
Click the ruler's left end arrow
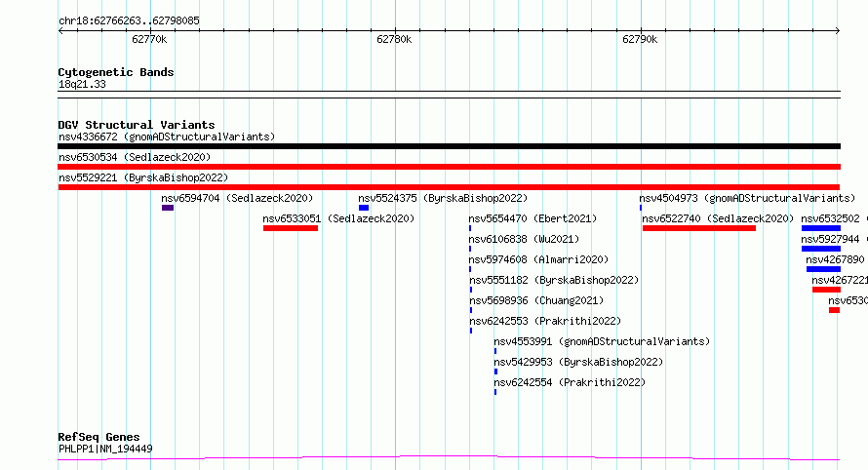[x=60, y=31]
